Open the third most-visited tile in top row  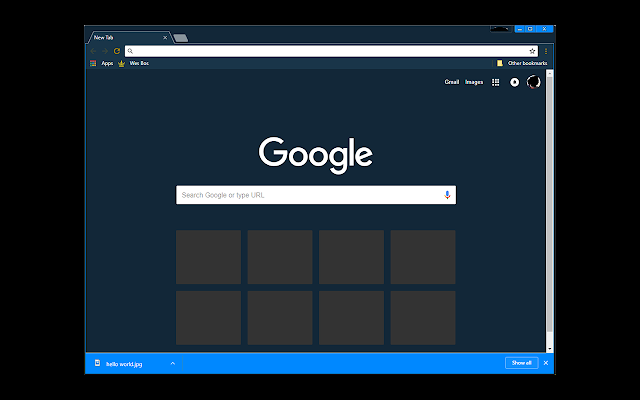[351, 257]
